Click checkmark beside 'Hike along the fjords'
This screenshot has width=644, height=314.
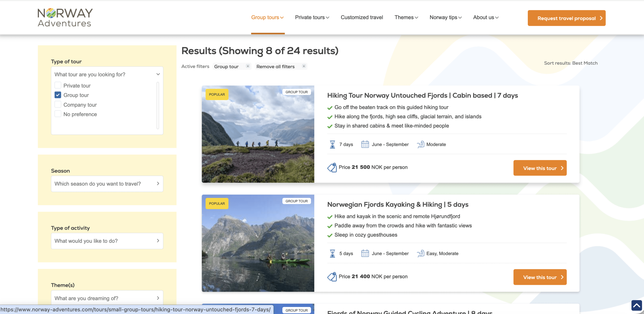[330, 117]
